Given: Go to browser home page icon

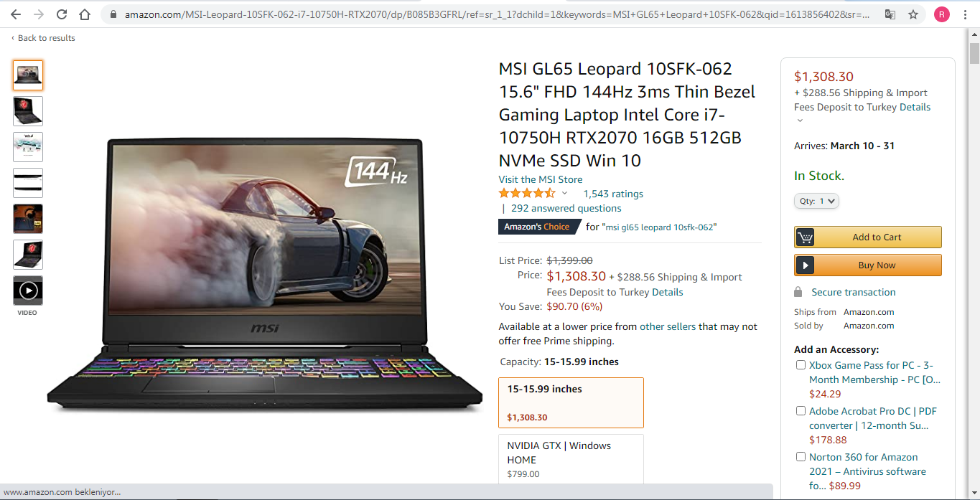Looking at the screenshot, I should [x=85, y=14].
